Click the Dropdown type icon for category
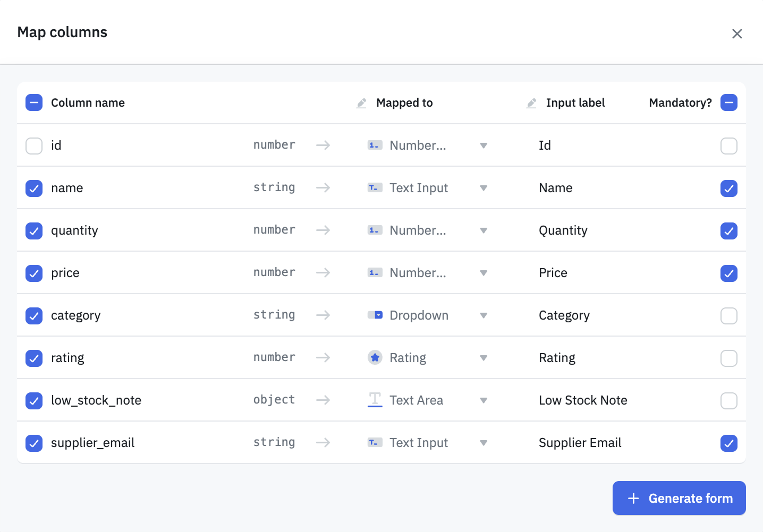Screen dimensions: 763x532 click(x=375, y=315)
